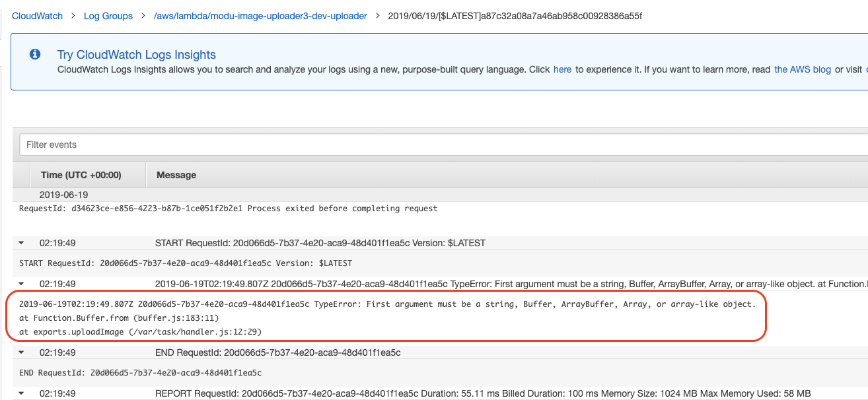Select expanded 'END RequestId: 20d066d5' detail text
This screenshot has height=400, width=868.
[x=140, y=373]
